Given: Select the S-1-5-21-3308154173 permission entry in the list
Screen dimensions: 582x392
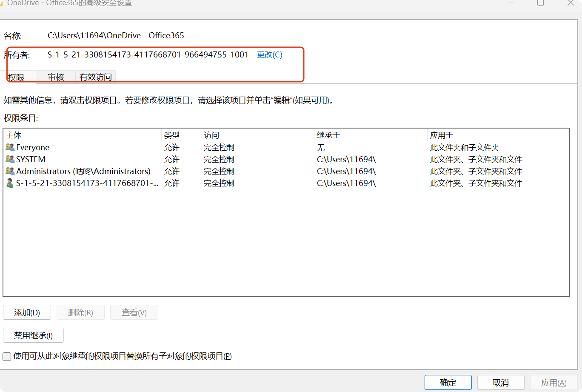Looking at the screenshot, I should pos(286,183).
